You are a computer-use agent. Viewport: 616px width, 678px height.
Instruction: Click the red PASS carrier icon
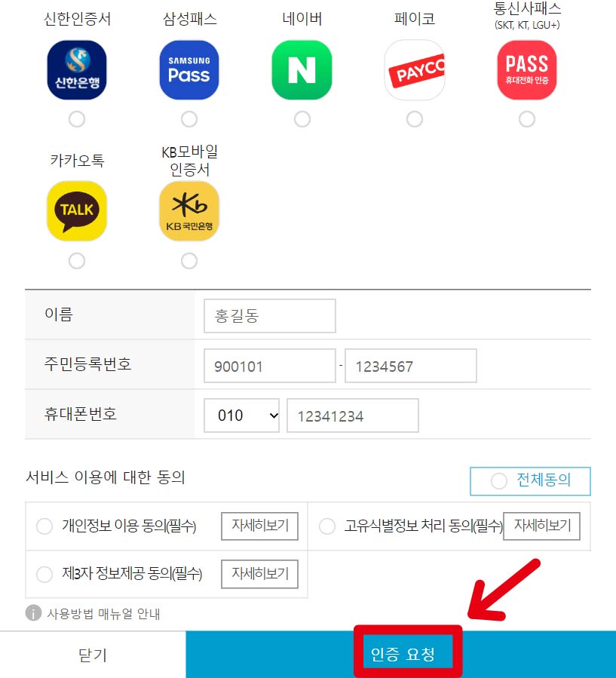click(x=527, y=70)
